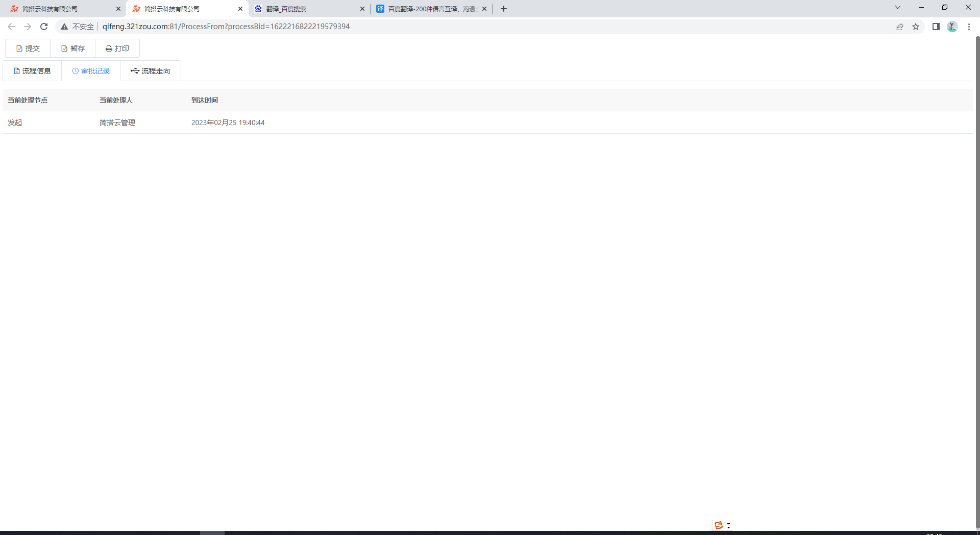
Task: Click the file icon on 流程信息 tab
Action: click(17, 71)
